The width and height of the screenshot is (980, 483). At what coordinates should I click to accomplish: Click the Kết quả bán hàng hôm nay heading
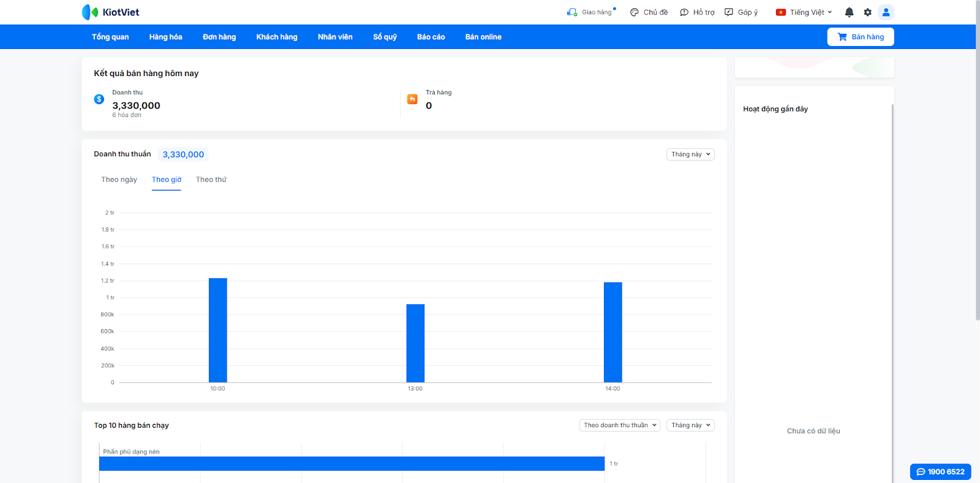click(146, 74)
